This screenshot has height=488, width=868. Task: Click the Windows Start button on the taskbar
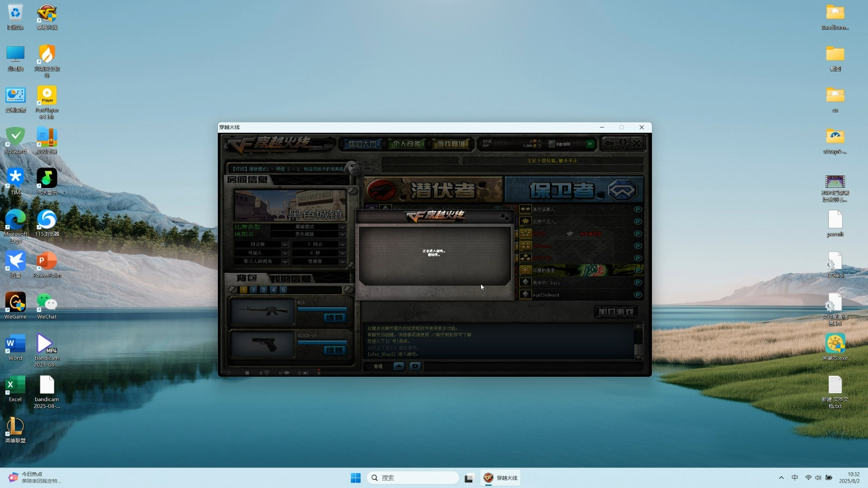click(x=356, y=478)
